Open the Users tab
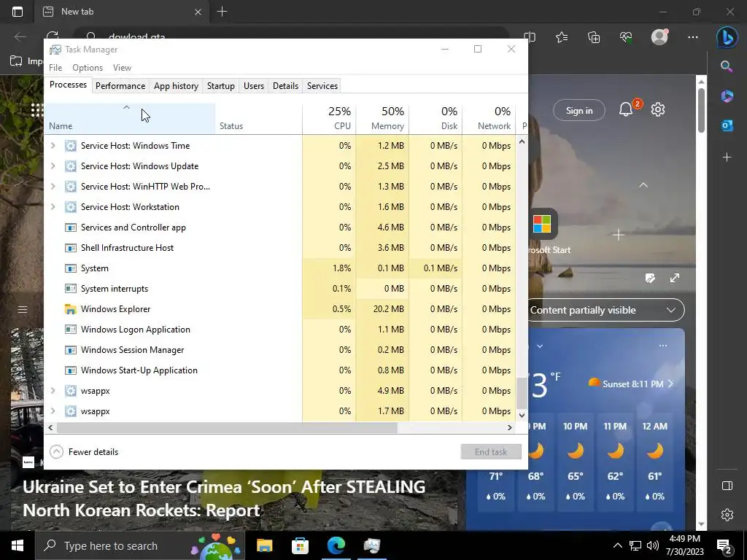Screen dimensions: 747x560 (x=253, y=86)
